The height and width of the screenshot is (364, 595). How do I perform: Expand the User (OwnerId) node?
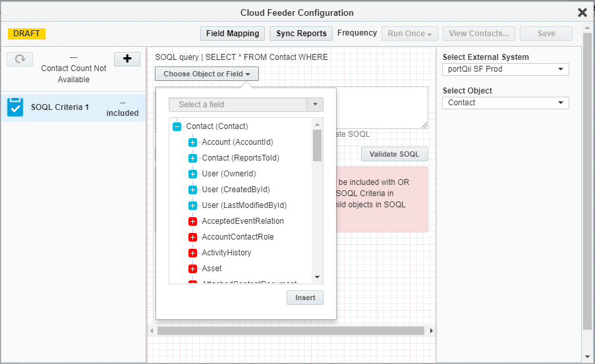(x=193, y=174)
